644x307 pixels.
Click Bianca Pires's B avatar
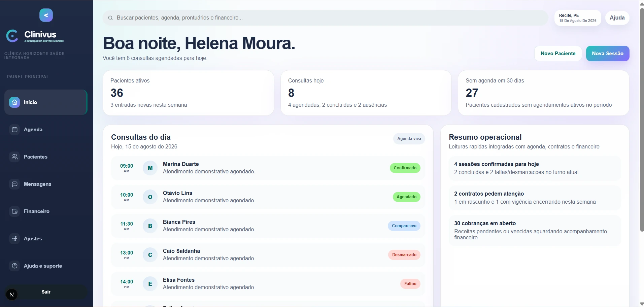pyautogui.click(x=150, y=226)
